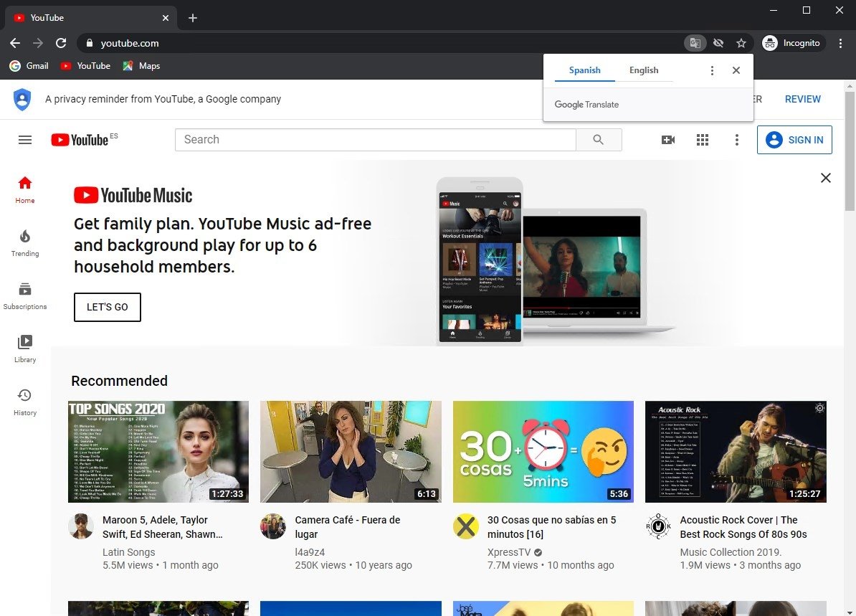The image size is (856, 616).
Task: Go to Home in sidebar
Action: coord(25,190)
